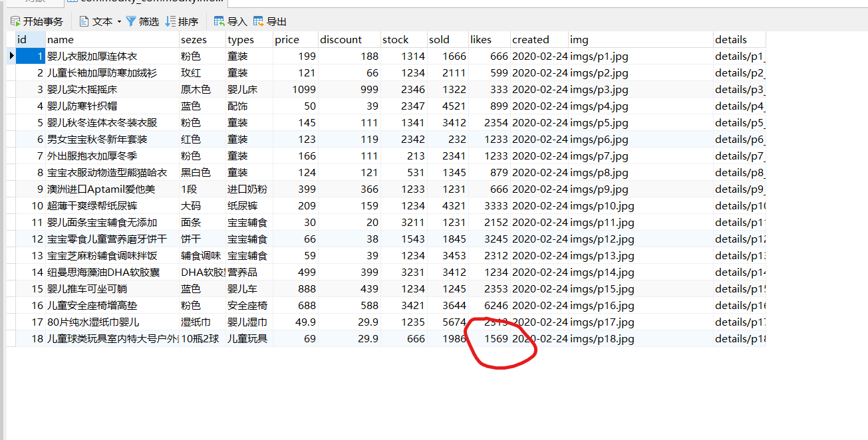Click the 排序 sort button
The height and width of the screenshot is (440, 868).
pos(182,22)
